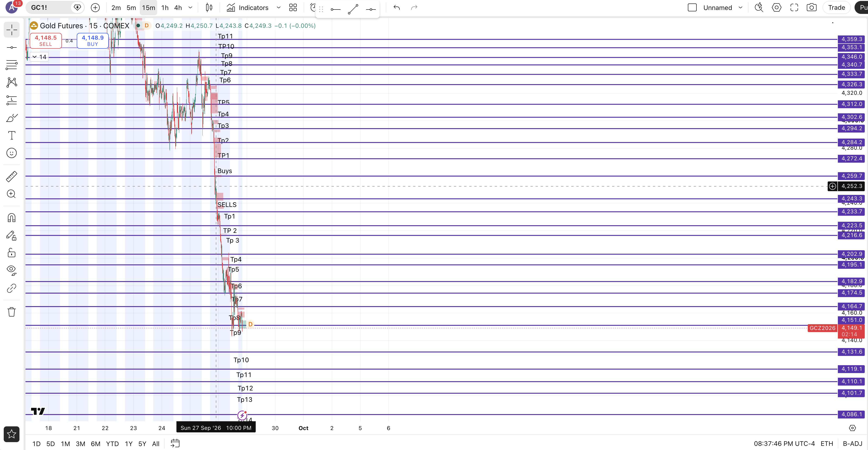868x450 pixels.
Task: Select the Text annotation tool
Action: coord(11,135)
